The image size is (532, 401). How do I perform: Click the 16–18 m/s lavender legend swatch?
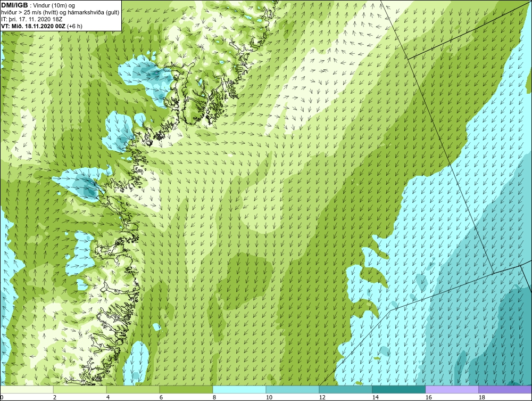pos(452,389)
